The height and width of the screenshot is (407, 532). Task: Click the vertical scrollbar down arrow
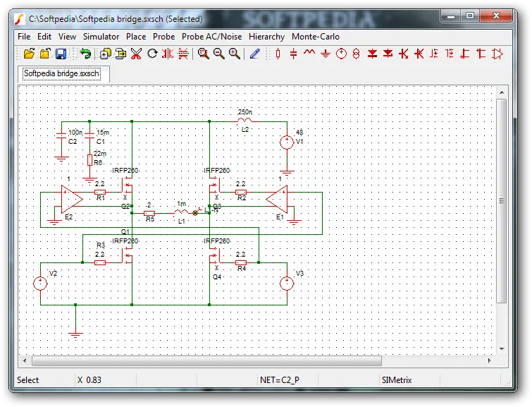click(x=502, y=349)
